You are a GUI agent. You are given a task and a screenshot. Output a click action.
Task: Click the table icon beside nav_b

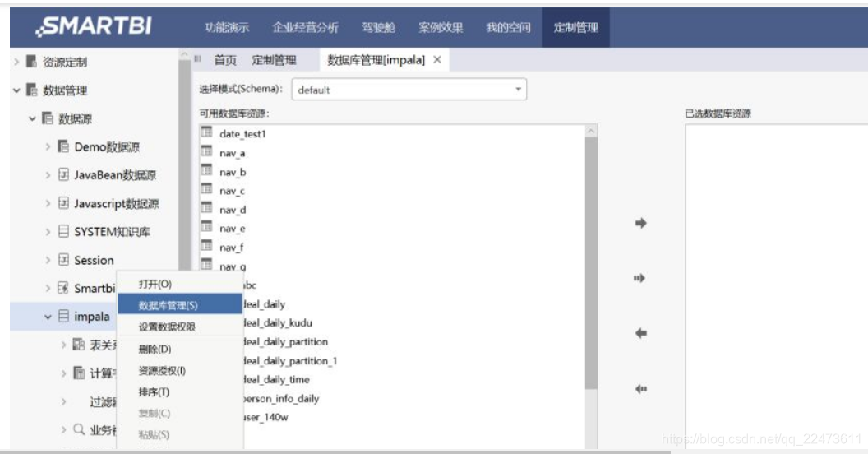click(206, 169)
